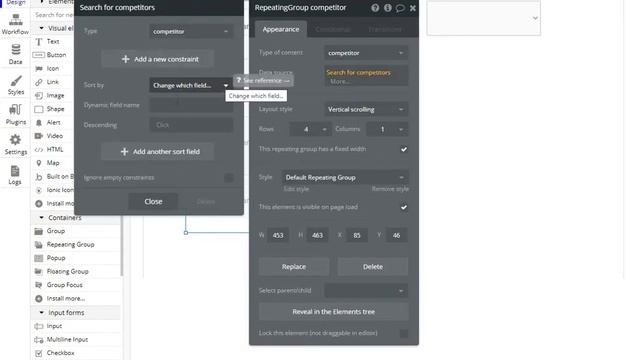The width and height of the screenshot is (640, 360).
Task: Close the Search for competitors dialog
Action: [x=153, y=202]
